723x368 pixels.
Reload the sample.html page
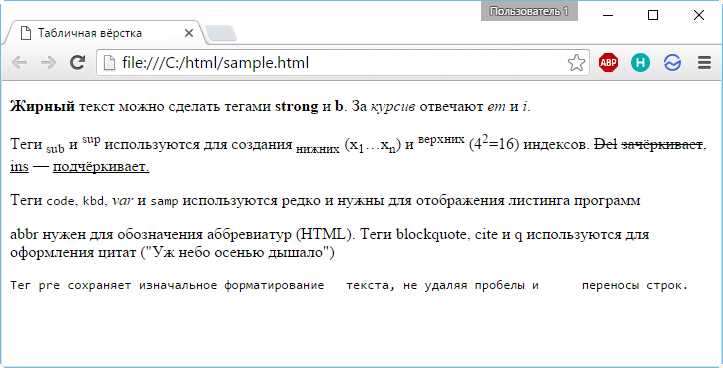click(x=77, y=62)
